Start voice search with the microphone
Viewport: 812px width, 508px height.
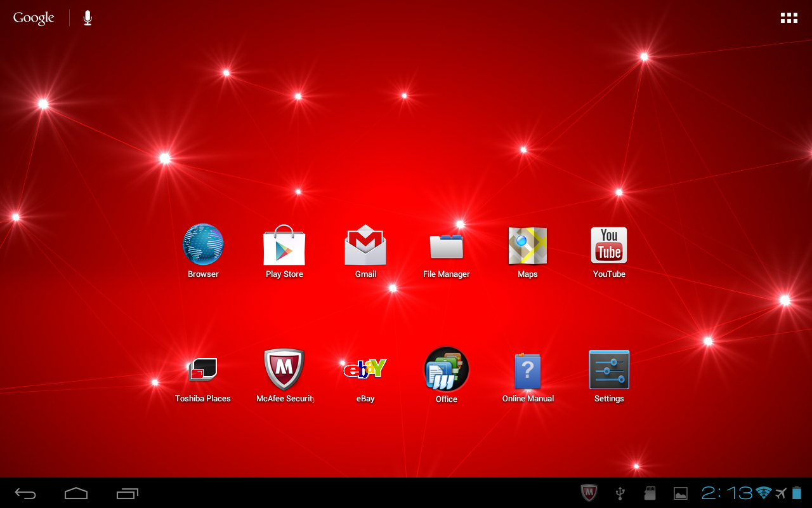(88, 18)
